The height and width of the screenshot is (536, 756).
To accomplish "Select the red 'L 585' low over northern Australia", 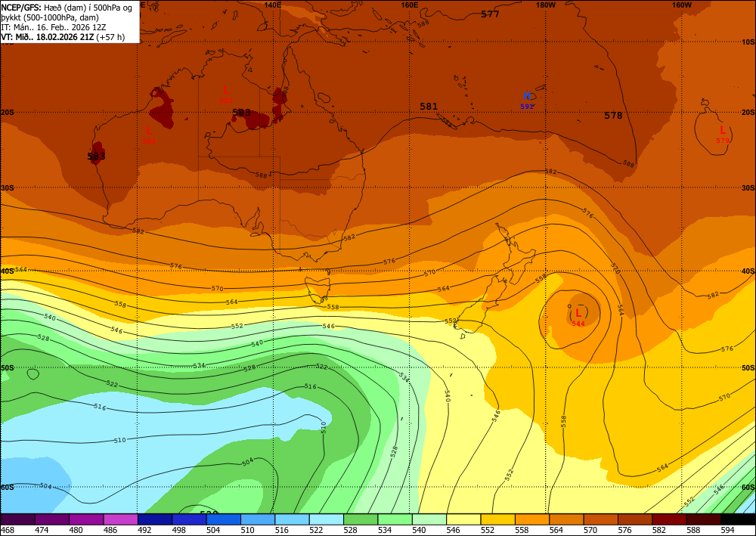I will 225,94.
